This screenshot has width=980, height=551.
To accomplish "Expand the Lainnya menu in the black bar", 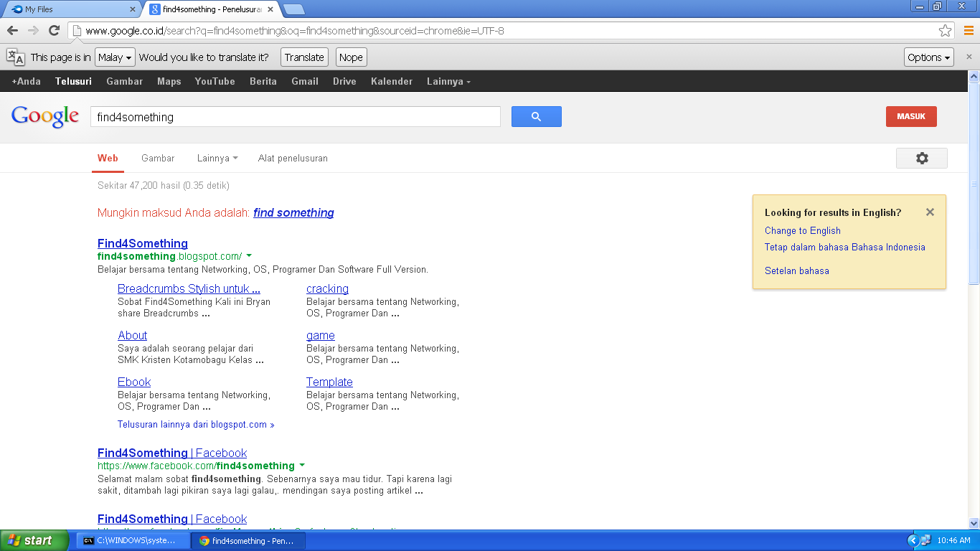I will tap(448, 81).
